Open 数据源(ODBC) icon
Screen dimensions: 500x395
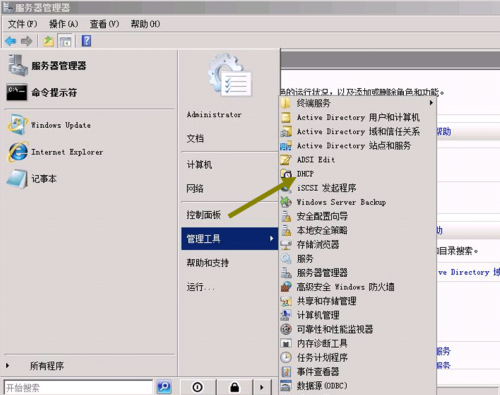[x=286, y=386]
